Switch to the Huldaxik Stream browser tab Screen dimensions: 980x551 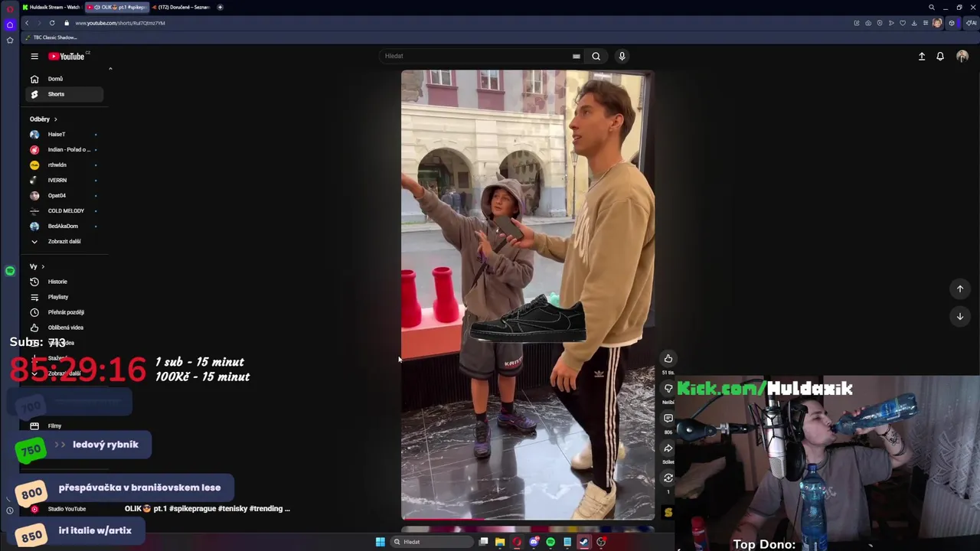[51, 7]
